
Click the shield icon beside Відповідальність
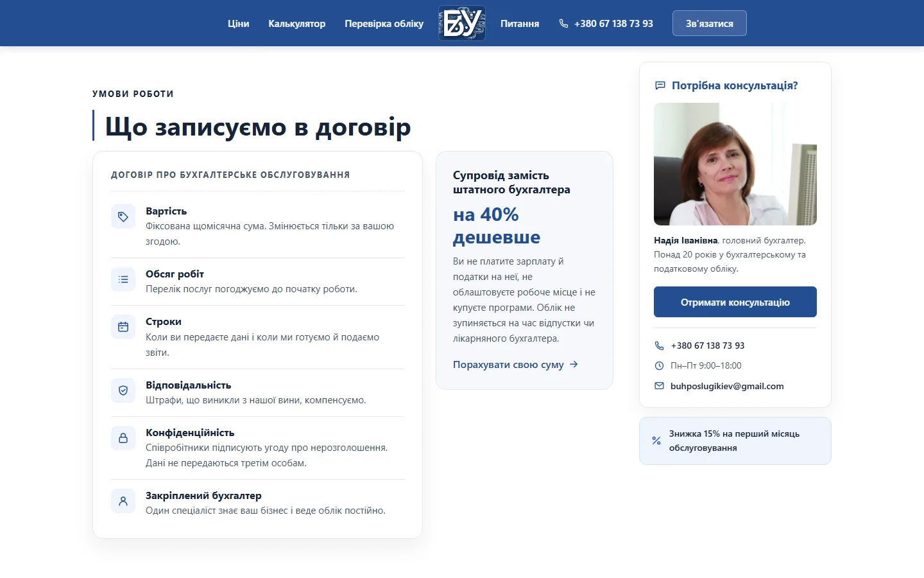(123, 390)
